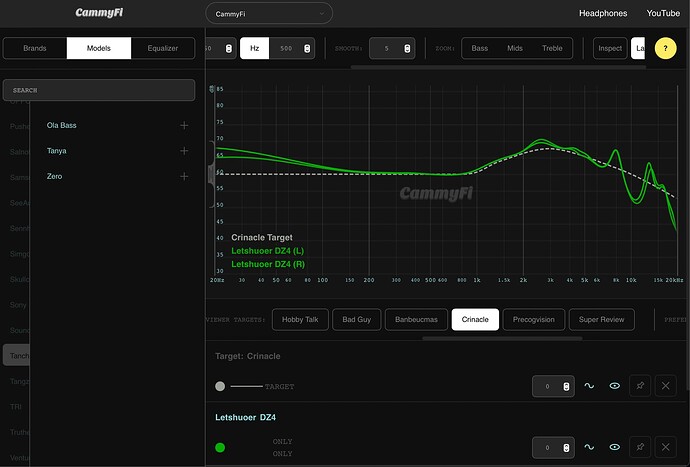Select the TRI brand in list
This screenshot has width=690, height=467.
click(15, 407)
